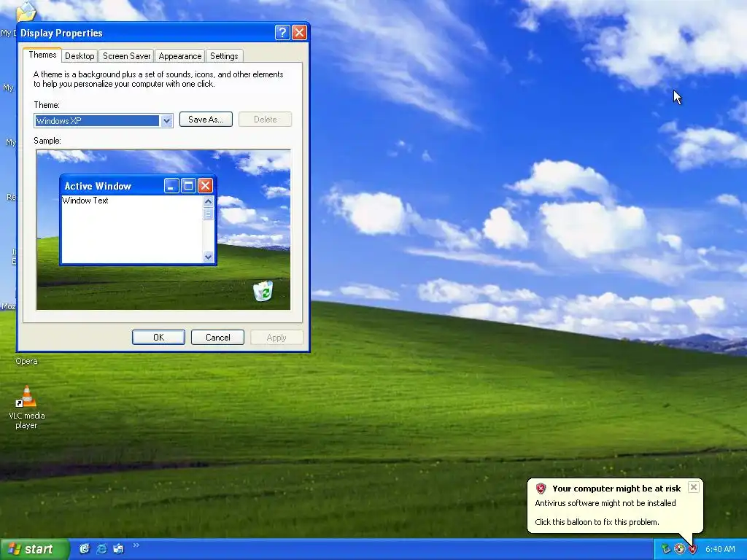Click the Active Window title in the sample

tap(98, 186)
